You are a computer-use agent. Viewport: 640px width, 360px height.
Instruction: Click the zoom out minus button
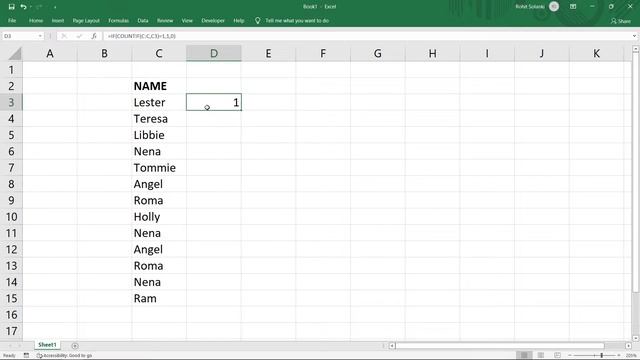[570, 356]
